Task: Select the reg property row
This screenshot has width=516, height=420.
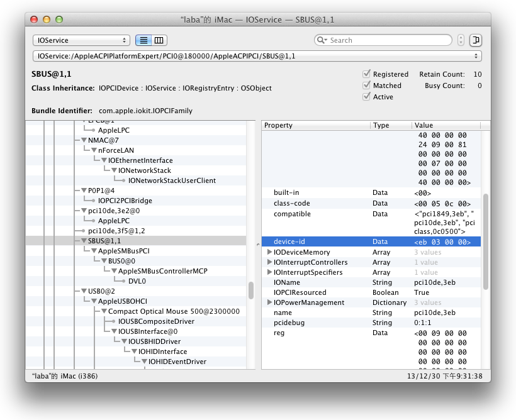Action: coord(371,348)
